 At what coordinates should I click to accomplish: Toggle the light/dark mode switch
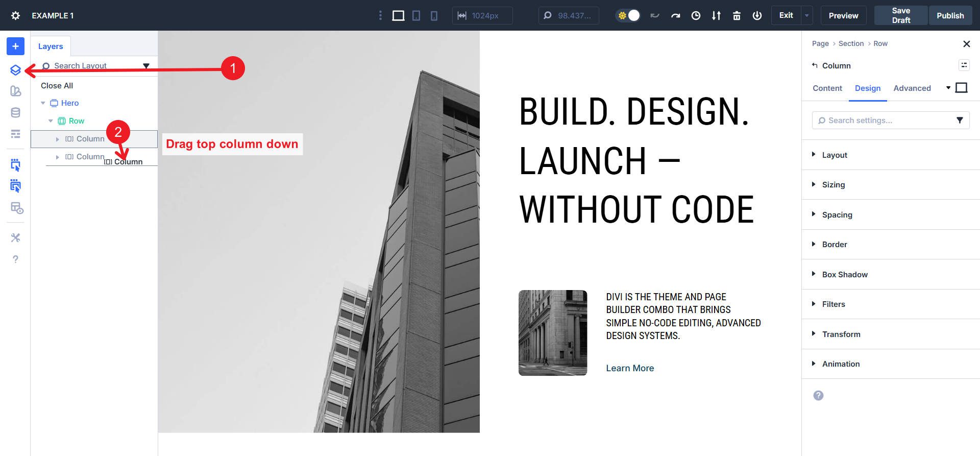(628, 16)
